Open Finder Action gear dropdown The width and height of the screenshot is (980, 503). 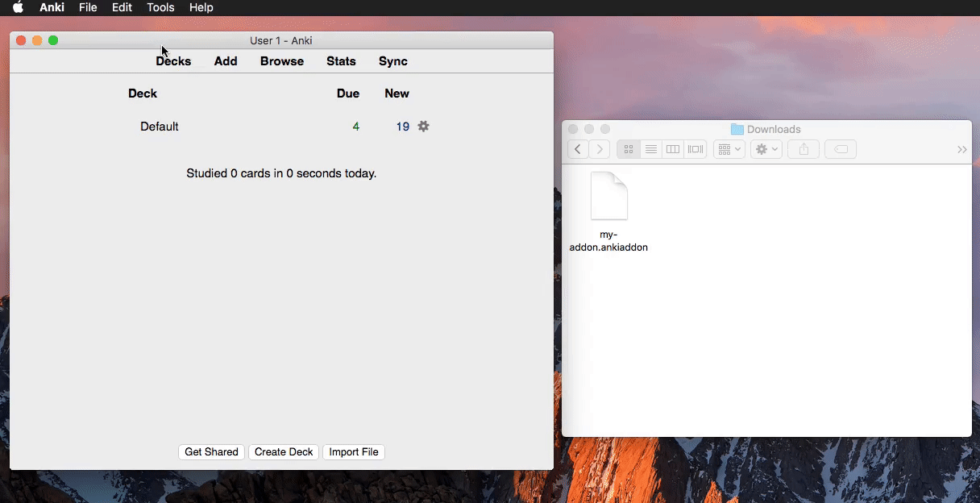[766, 149]
